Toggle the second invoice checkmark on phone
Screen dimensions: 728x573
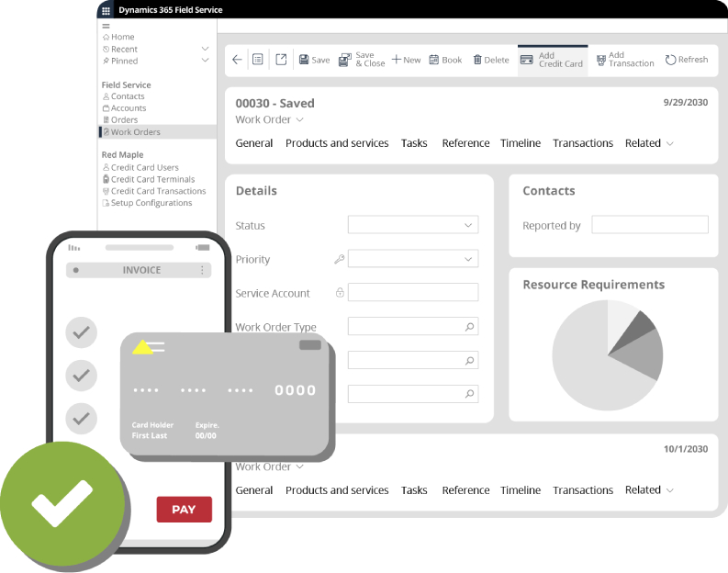pyautogui.click(x=82, y=375)
